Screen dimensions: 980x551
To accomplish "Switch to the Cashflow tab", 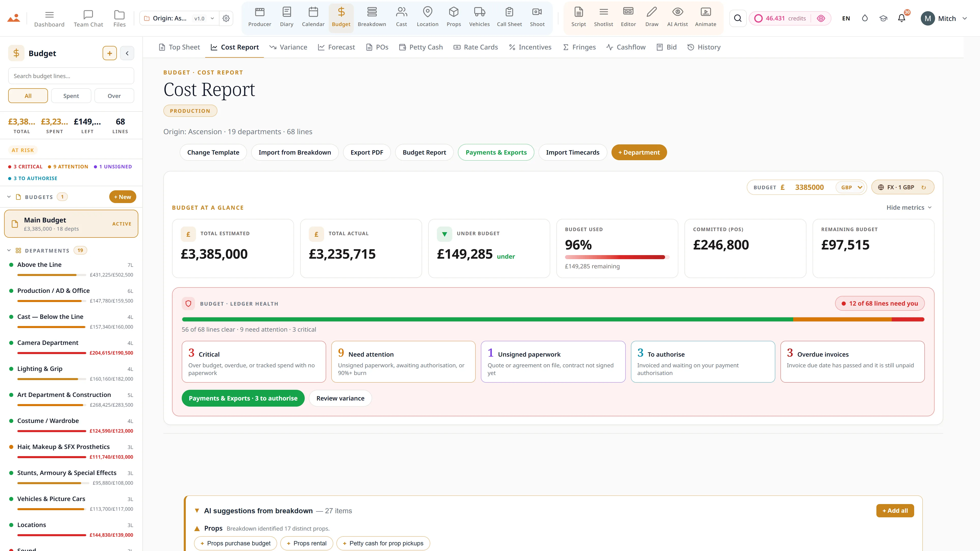I will (x=626, y=47).
